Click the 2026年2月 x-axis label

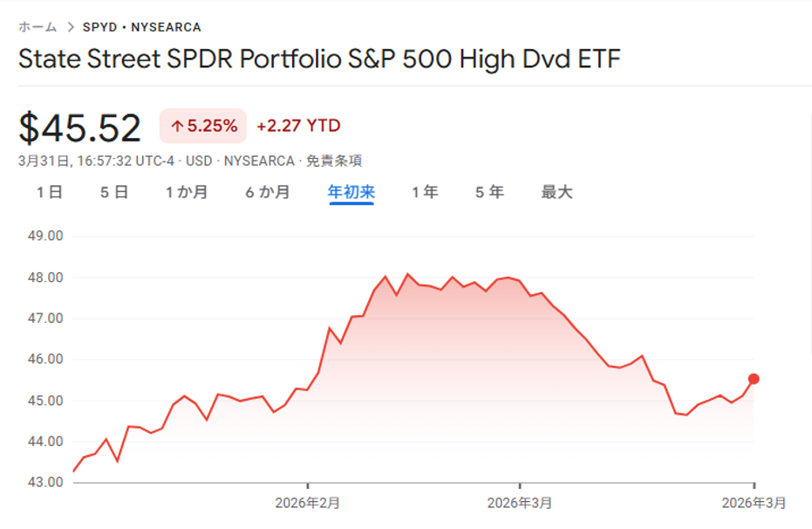point(307,503)
